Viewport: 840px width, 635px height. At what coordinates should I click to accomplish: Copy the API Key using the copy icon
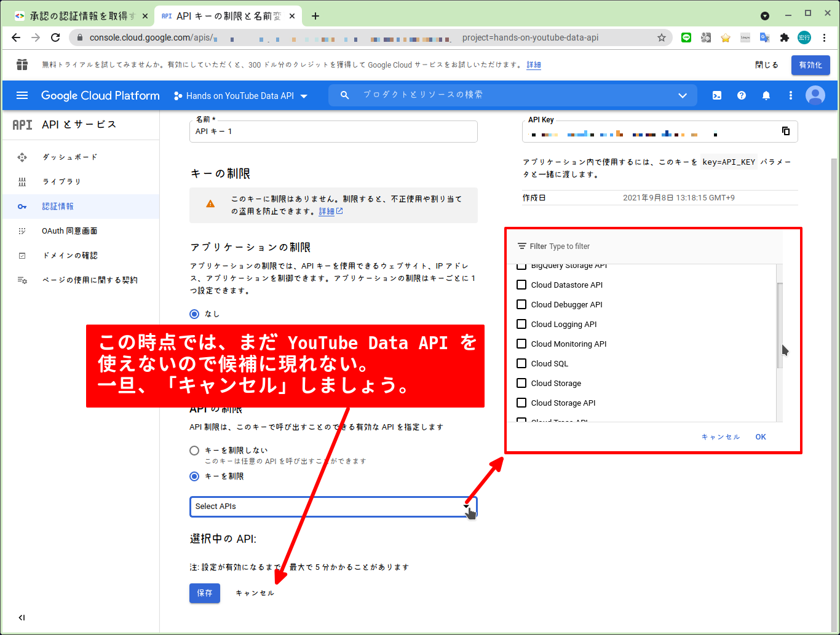click(785, 131)
